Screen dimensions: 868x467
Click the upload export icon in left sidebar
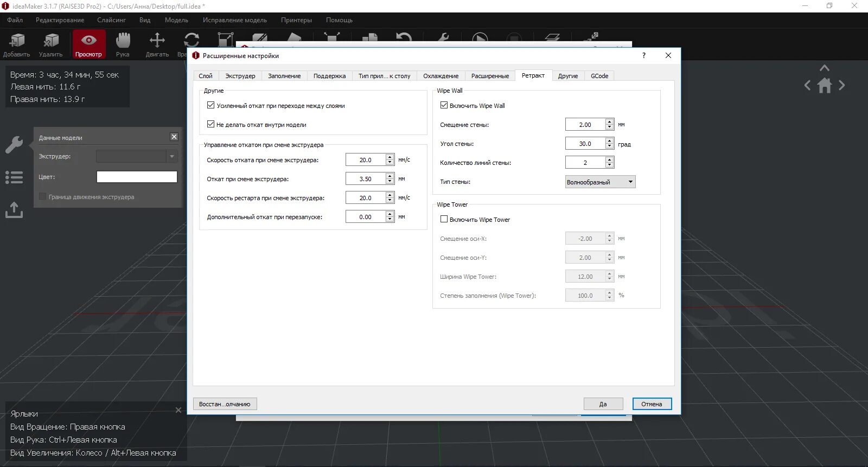[x=14, y=210]
